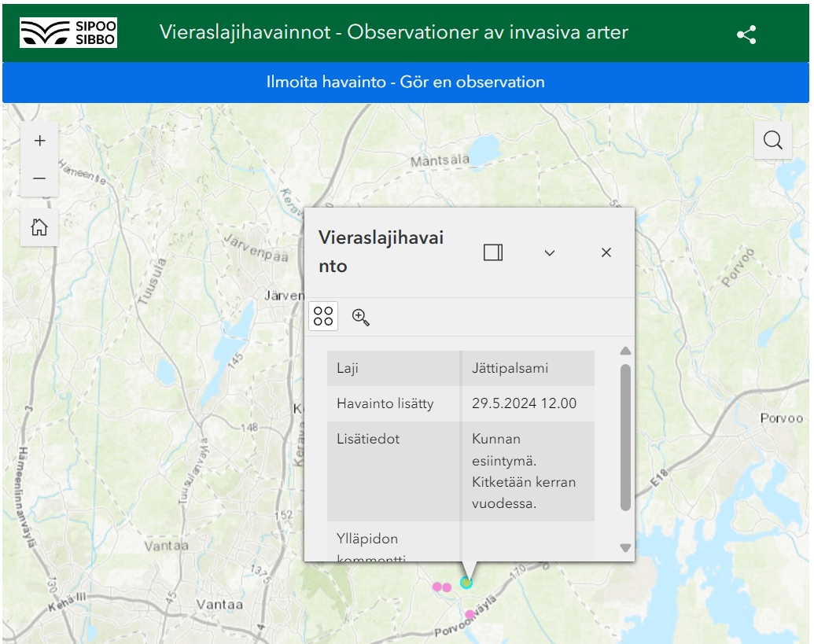
Task: Zoom to the selected observation feature
Action: (x=361, y=317)
